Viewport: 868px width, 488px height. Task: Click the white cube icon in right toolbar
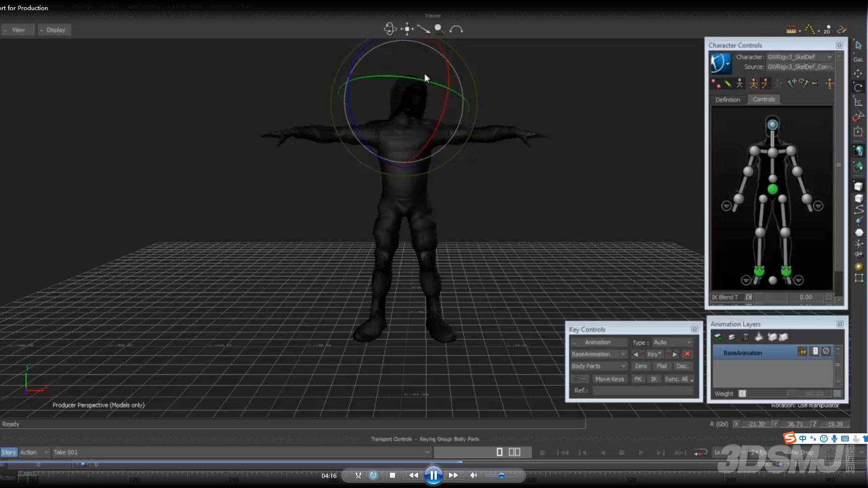point(858,186)
